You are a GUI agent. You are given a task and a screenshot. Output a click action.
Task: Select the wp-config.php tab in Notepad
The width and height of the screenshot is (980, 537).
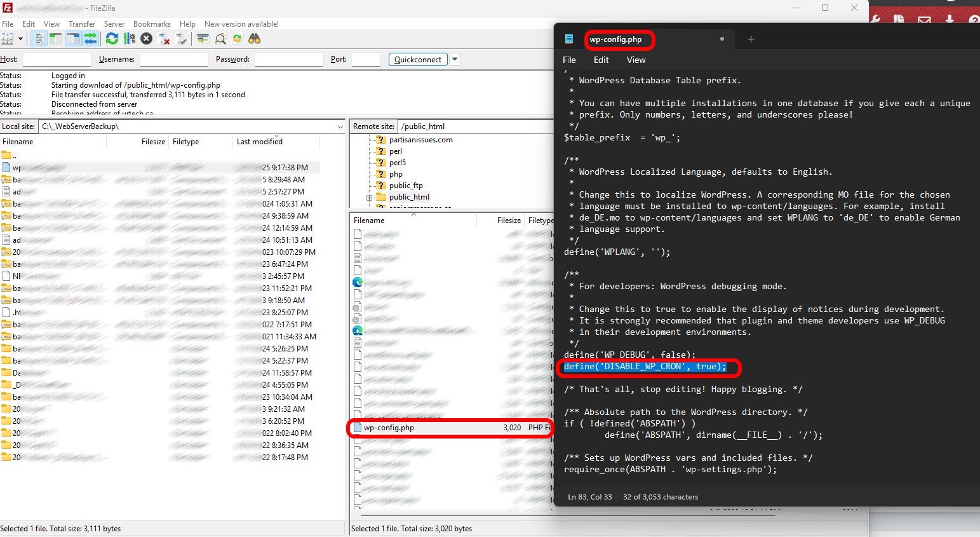click(615, 39)
